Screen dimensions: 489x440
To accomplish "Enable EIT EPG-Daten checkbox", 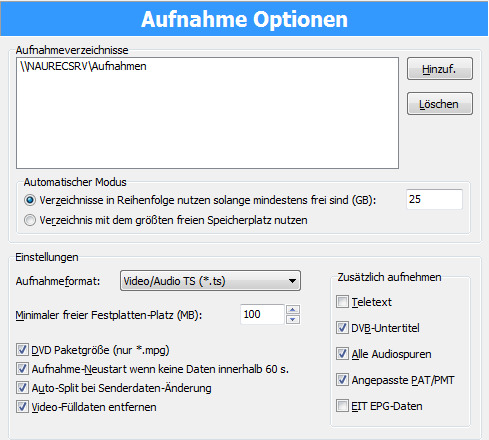I will pyautogui.click(x=342, y=406).
